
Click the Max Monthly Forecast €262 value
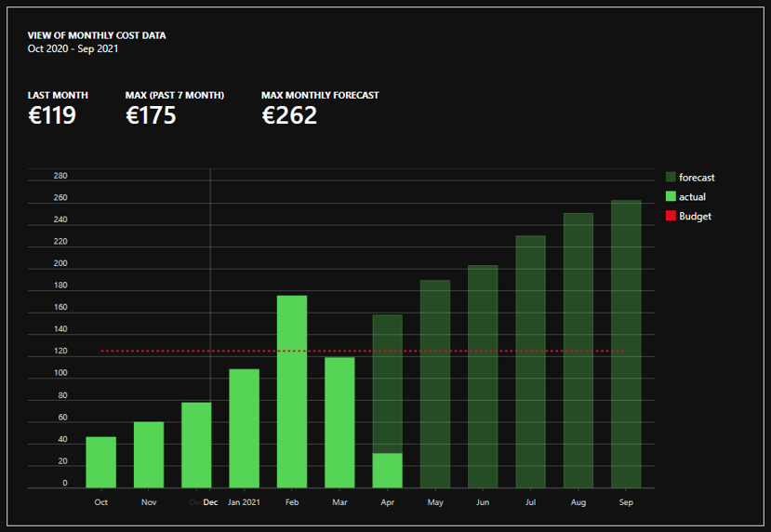[289, 115]
